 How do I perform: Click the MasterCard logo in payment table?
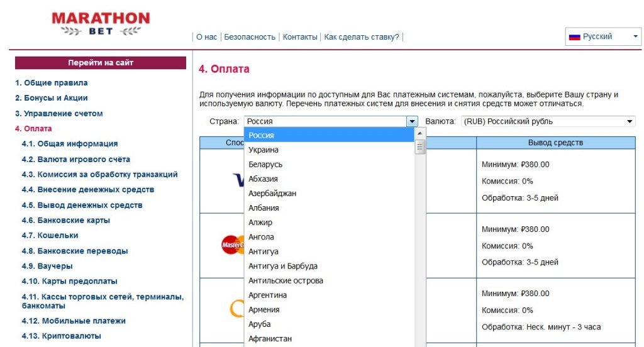tap(233, 245)
